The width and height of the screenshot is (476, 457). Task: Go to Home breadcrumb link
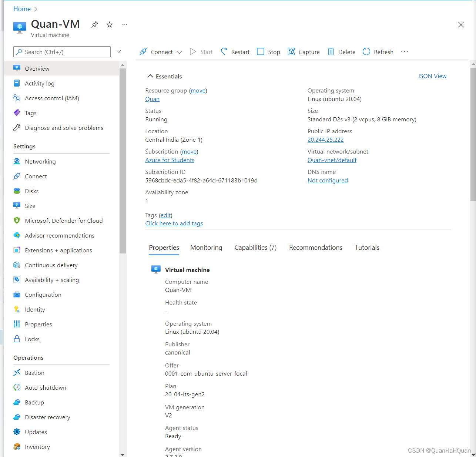point(22,9)
